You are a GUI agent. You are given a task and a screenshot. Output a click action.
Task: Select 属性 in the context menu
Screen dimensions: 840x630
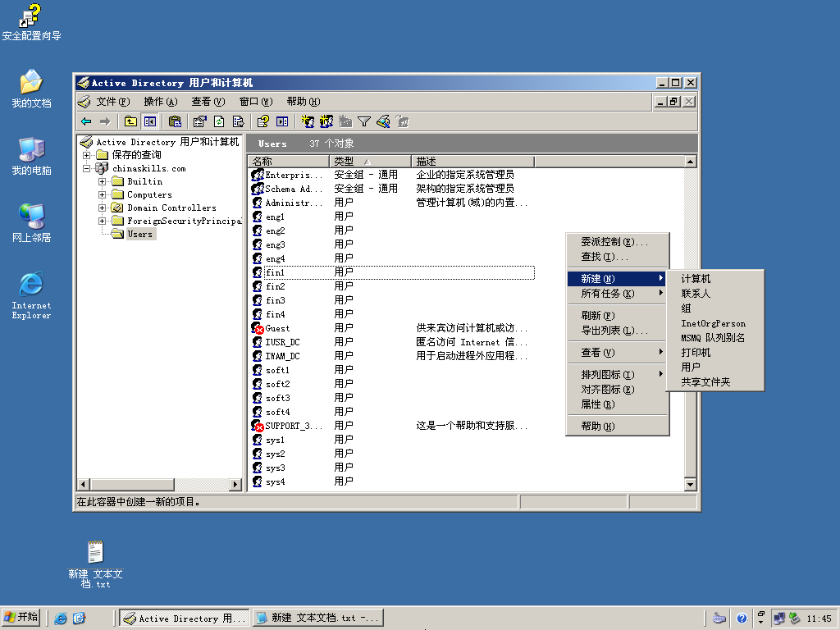617,404
